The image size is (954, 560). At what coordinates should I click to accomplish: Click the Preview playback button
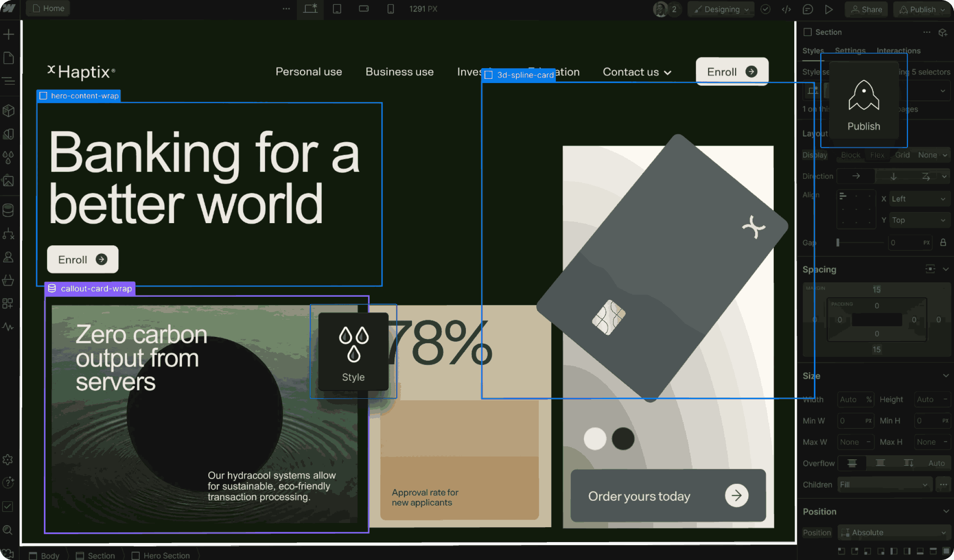click(829, 9)
